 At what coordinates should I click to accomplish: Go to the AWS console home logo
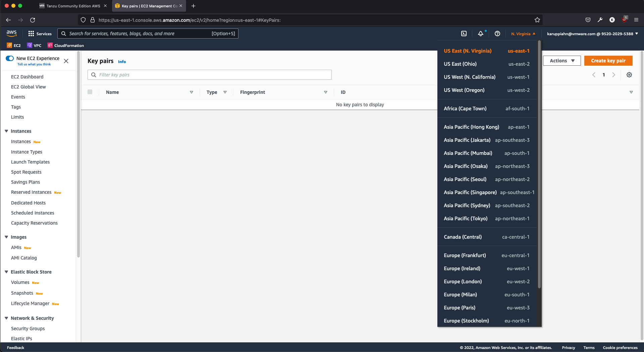[11, 33]
